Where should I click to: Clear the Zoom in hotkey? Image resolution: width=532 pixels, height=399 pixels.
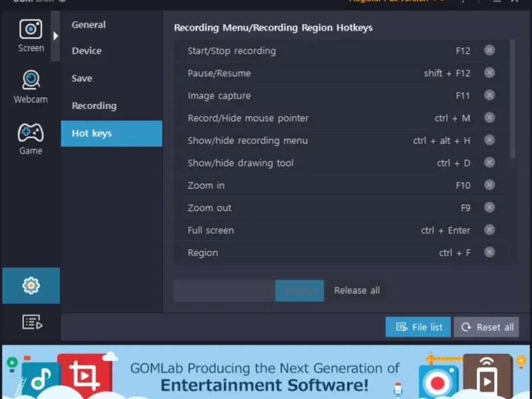[489, 185]
